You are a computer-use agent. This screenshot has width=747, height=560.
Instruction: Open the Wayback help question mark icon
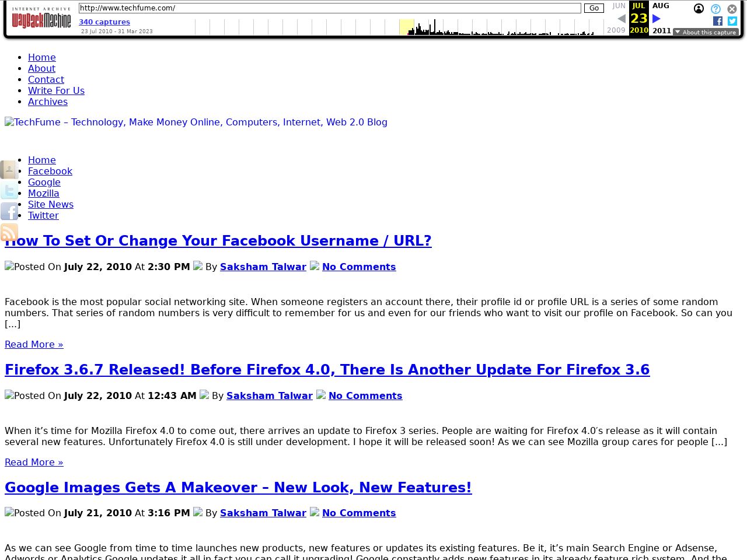click(x=715, y=9)
